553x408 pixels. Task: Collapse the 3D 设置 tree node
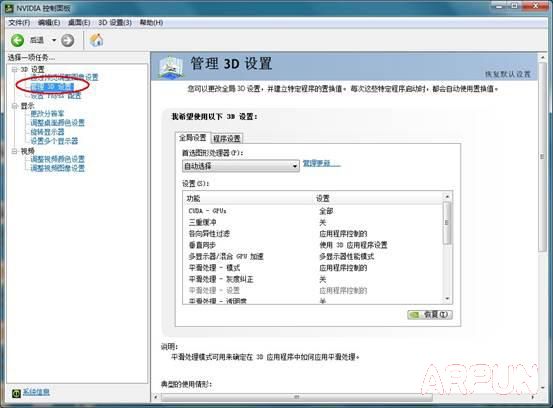[x=14, y=69]
